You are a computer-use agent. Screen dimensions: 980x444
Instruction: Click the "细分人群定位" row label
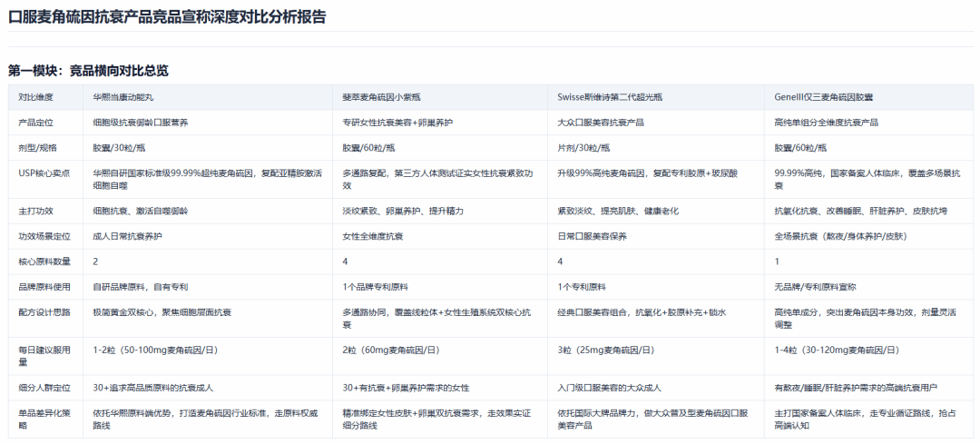44,388
